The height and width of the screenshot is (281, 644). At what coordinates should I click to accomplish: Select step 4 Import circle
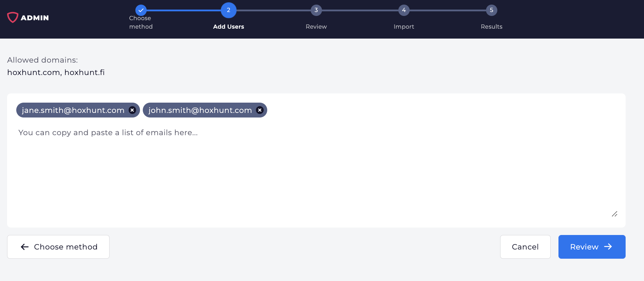[404, 10]
